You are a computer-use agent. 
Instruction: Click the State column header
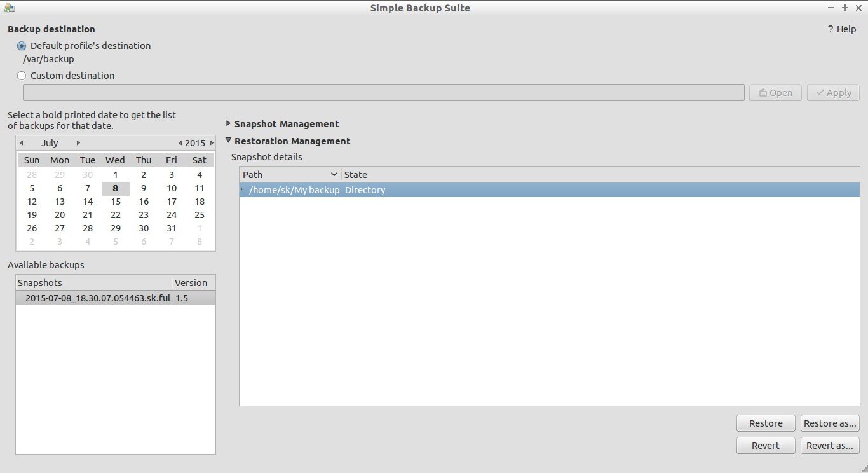[600, 175]
